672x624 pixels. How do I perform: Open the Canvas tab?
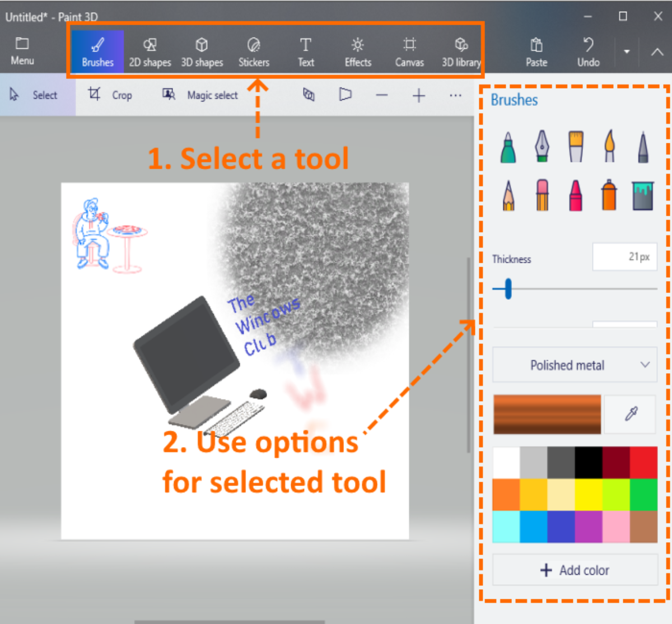(x=409, y=52)
